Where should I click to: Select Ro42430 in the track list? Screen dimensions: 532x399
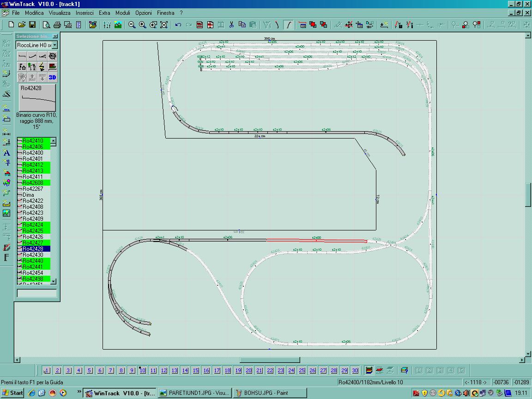pos(34,255)
